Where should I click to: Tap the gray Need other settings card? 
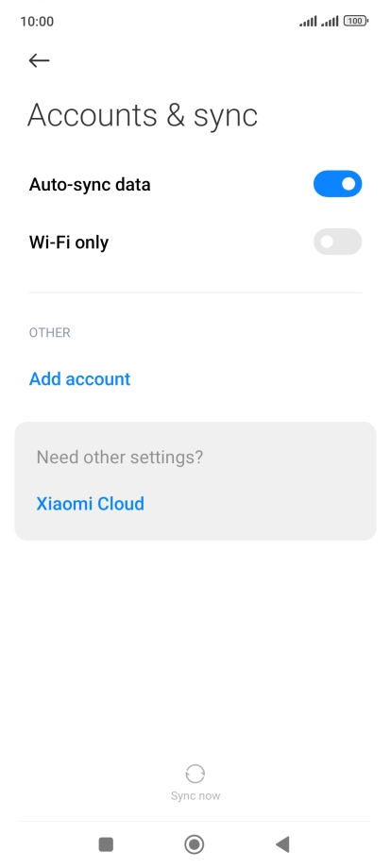point(195,481)
